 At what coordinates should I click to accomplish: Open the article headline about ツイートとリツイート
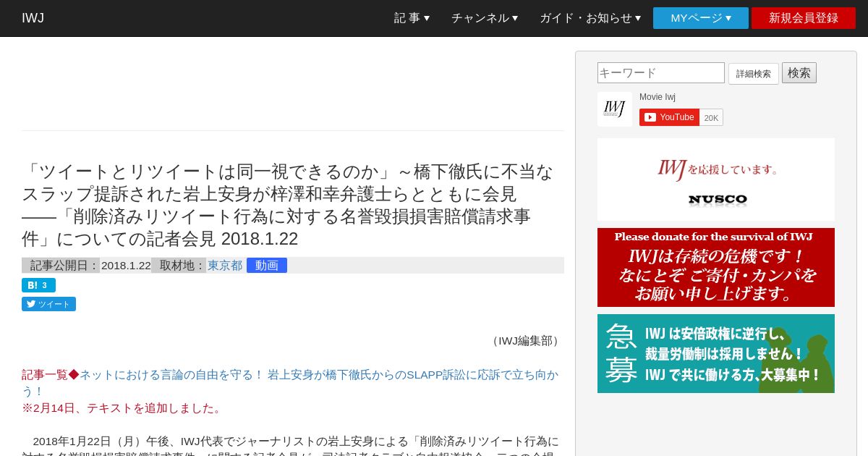[288, 205]
